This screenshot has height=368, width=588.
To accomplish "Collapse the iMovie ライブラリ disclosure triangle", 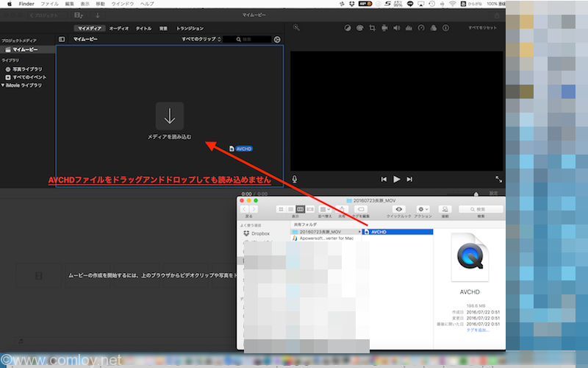I will (x=3, y=85).
